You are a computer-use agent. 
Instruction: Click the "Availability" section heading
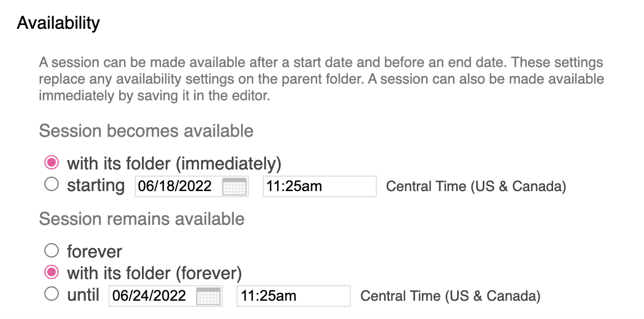(58, 23)
